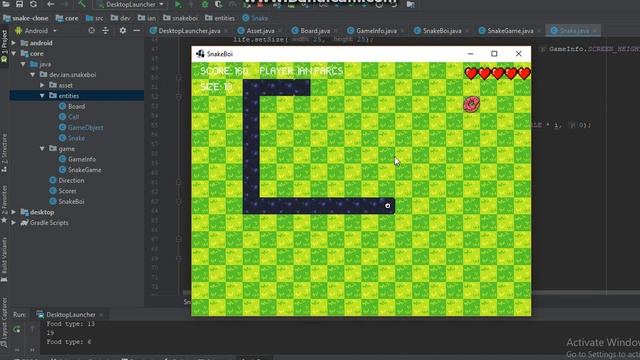Click the src breadcrumb
This screenshot has width=640, height=360.
tap(95, 18)
